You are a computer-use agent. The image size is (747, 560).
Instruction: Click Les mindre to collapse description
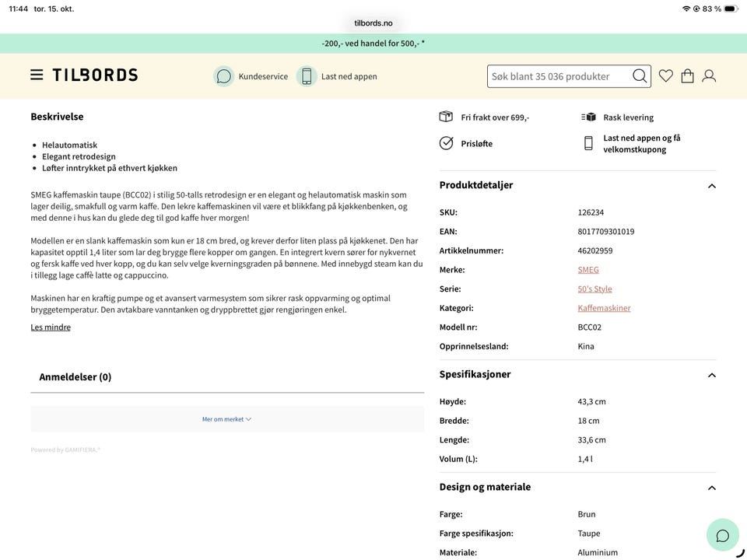[51, 327]
